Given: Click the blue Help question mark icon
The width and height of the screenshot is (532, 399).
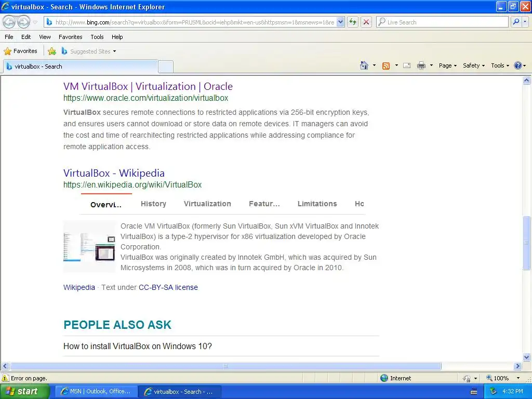Looking at the screenshot, I should (518, 65).
